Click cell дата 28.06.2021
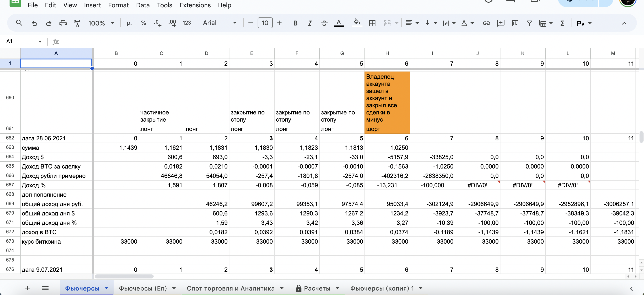The height and width of the screenshot is (295, 644). [x=56, y=138]
